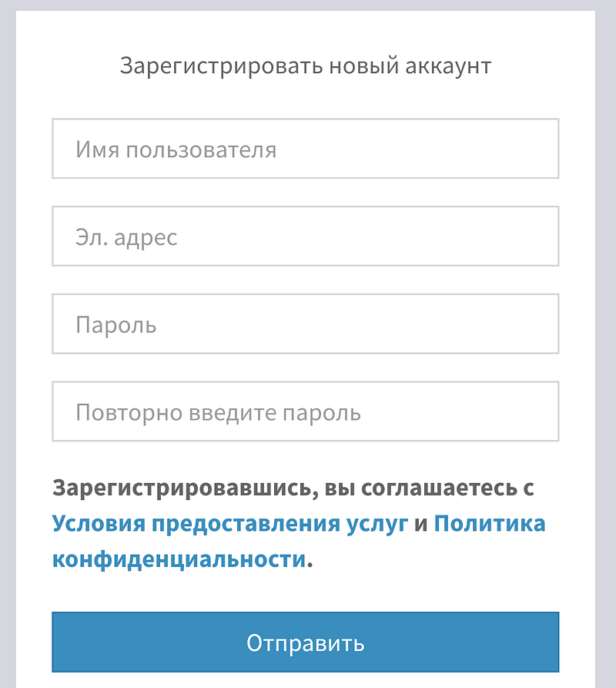The height and width of the screenshot is (688, 616).
Task: Select the Пароль input box
Action: 305,324
